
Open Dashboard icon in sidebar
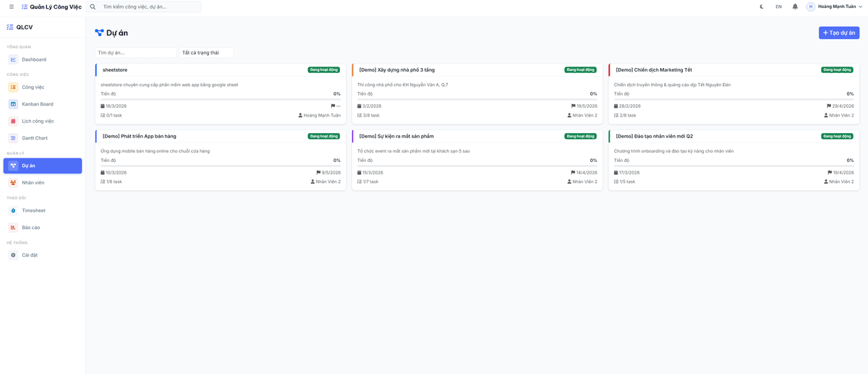[x=13, y=59]
